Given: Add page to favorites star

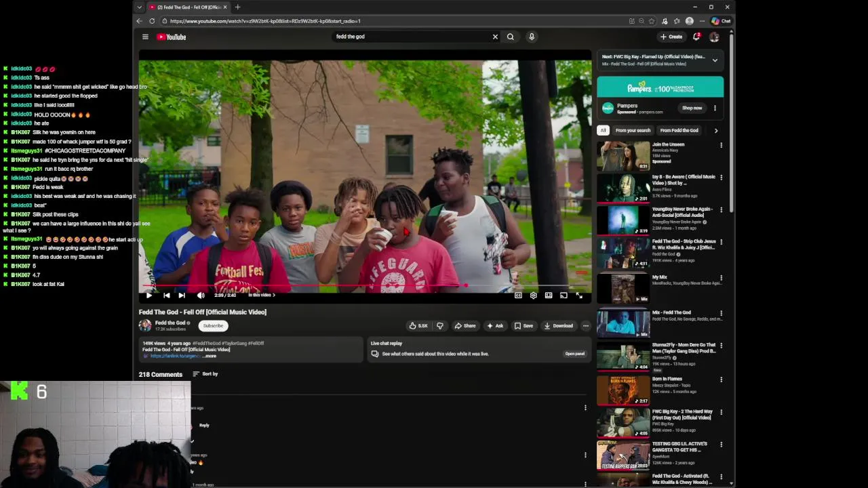Looking at the screenshot, I should (652, 21).
